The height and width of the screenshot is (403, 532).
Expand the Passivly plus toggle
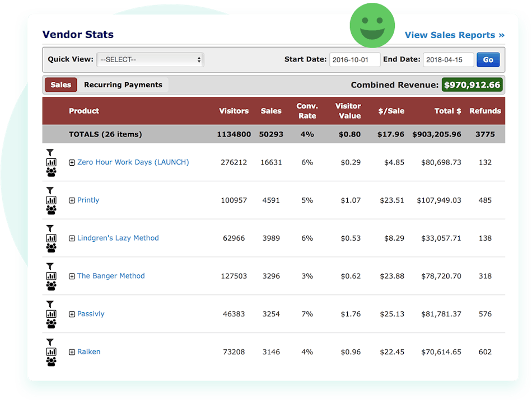pos(72,314)
